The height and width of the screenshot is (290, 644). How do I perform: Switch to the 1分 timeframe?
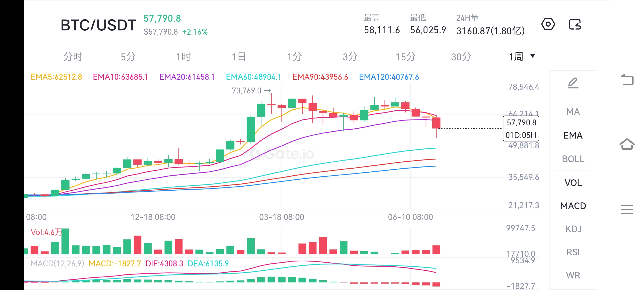pyautogui.click(x=294, y=57)
